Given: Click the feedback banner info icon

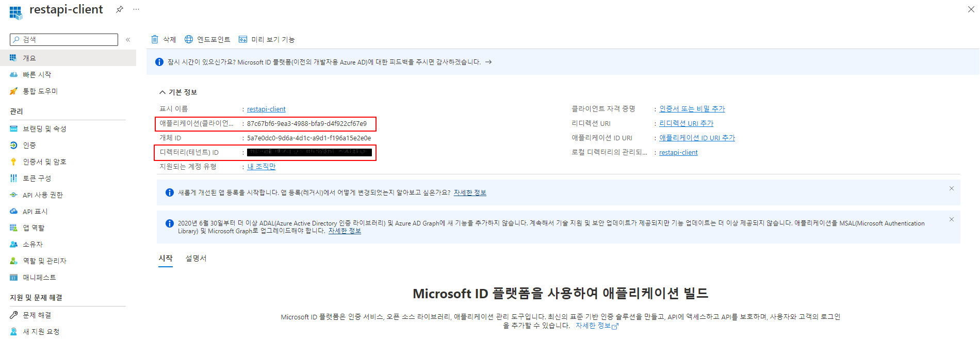Looking at the screenshot, I should tap(159, 62).
